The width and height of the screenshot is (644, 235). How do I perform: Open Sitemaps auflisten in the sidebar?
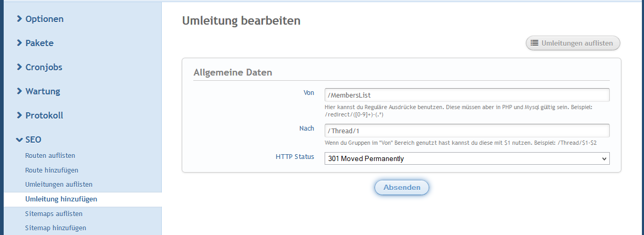pos(54,214)
